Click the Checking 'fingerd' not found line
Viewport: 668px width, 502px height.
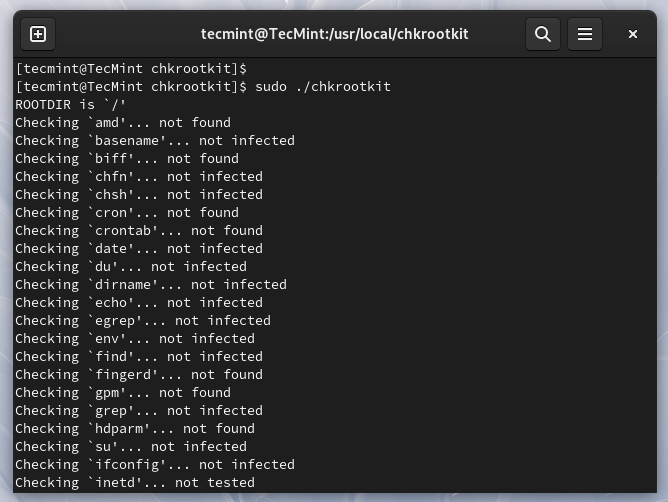(138, 375)
